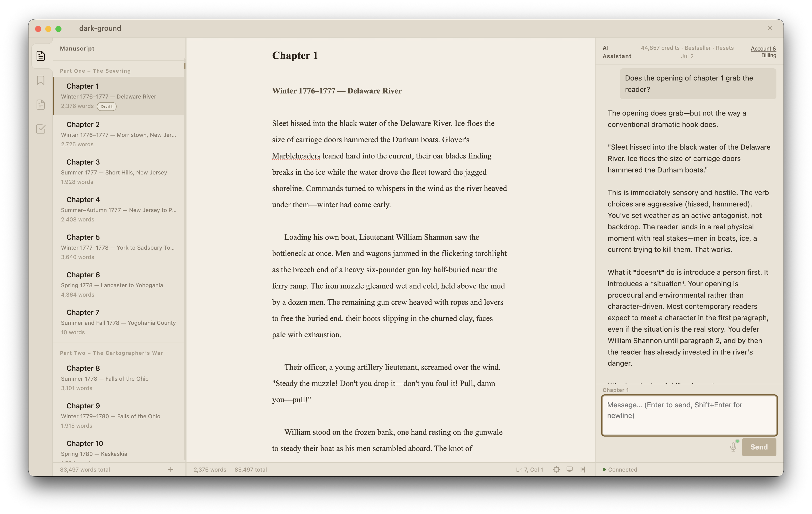
Task: Click the Manuscript panel heading
Action: (77, 49)
